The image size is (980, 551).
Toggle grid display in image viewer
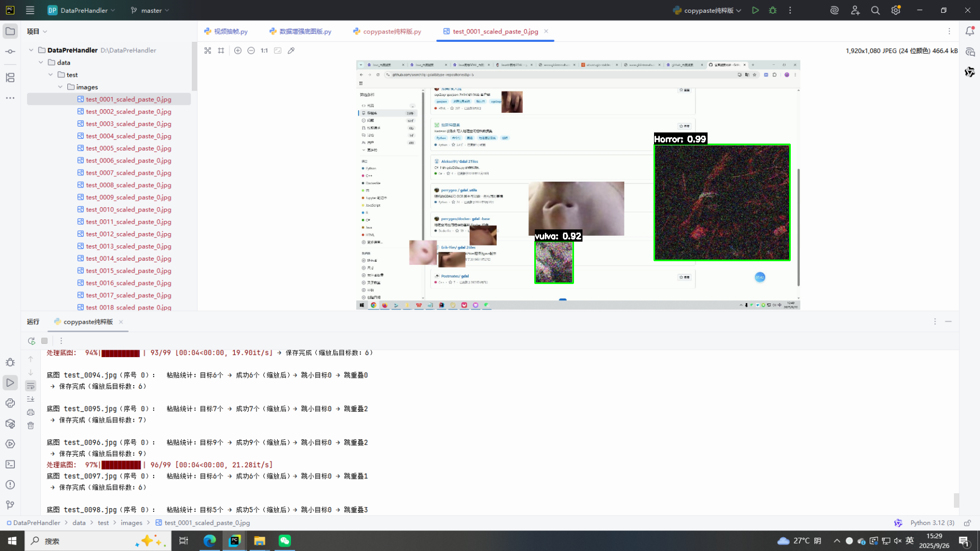coord(221,50)
